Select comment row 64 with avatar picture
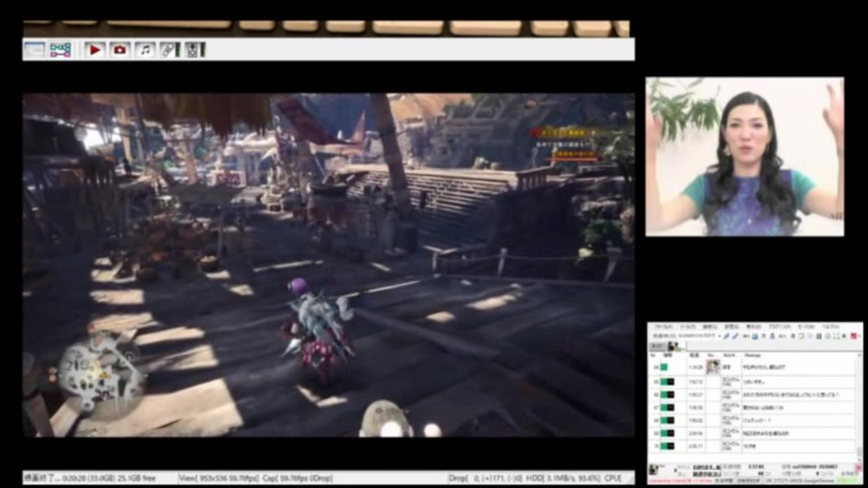The image size is (868, 488). point(753,367)
